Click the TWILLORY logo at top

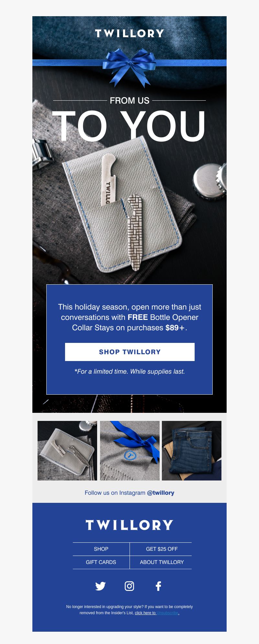point(129,33)
